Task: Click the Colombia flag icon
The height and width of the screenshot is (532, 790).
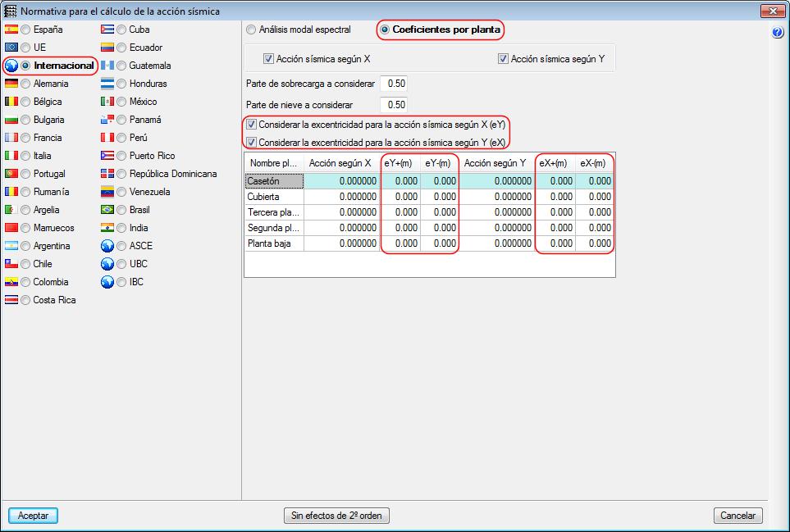Action: [11, 282]
